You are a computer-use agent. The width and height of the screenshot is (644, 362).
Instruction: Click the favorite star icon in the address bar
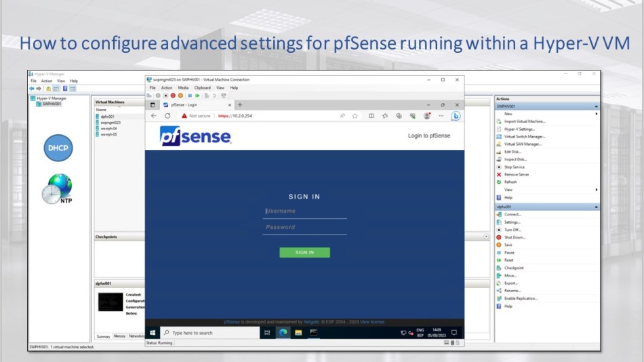point(355,116)
